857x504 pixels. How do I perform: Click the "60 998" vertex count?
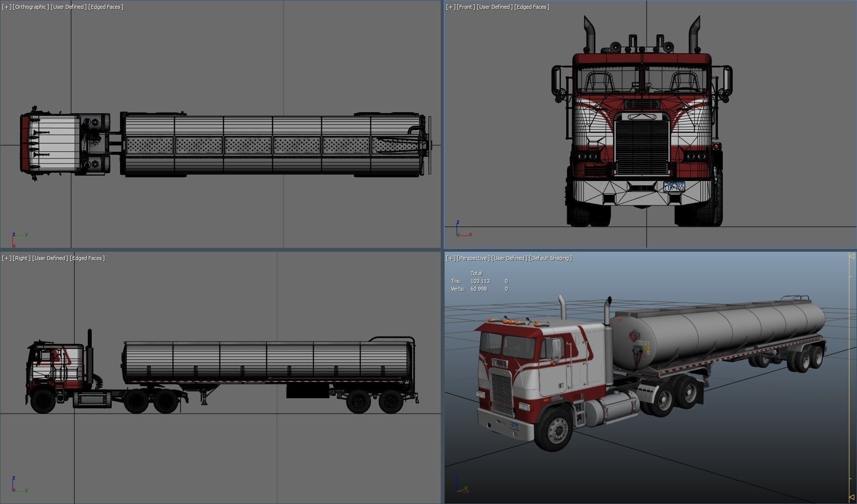pos(478,289)
